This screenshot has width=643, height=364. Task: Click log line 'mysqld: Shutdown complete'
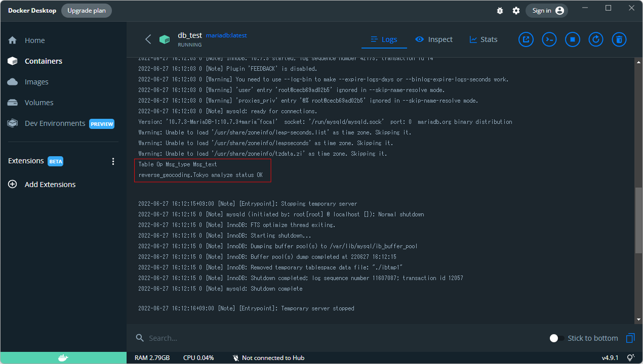pyautogui.click(x=220, y=289)
